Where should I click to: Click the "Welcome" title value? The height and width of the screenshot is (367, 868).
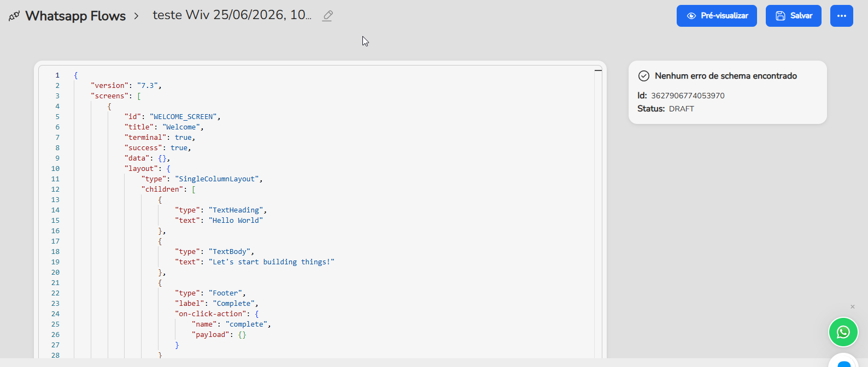pos(181,127)
